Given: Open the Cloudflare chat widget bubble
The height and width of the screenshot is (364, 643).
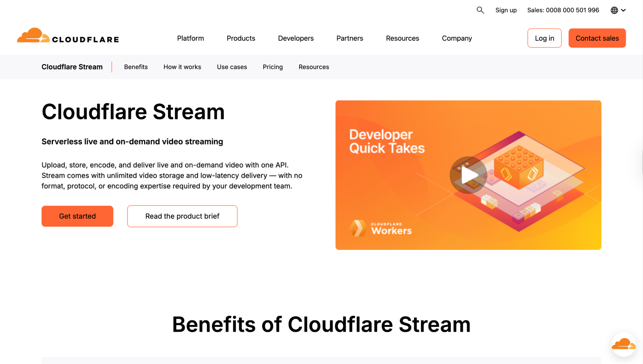Looking at the screenshot, I should click(x=624, y=344).
